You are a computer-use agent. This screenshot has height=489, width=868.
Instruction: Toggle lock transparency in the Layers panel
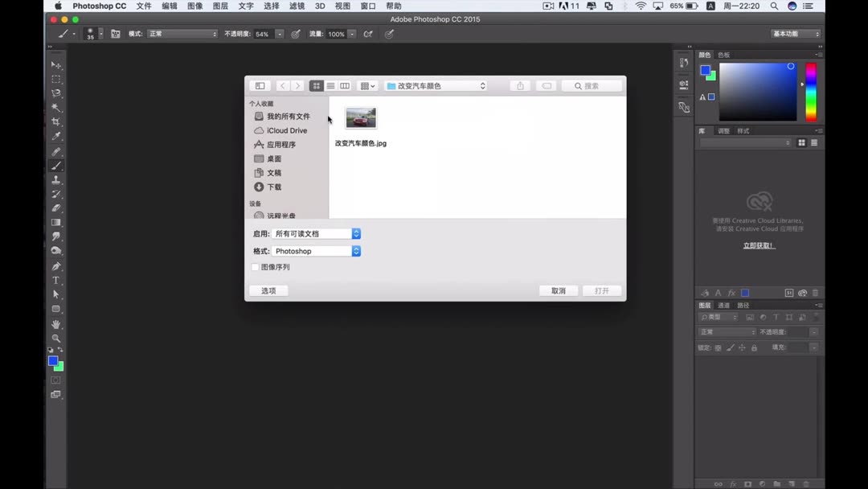pyautogui.click(x=717, y=347)
